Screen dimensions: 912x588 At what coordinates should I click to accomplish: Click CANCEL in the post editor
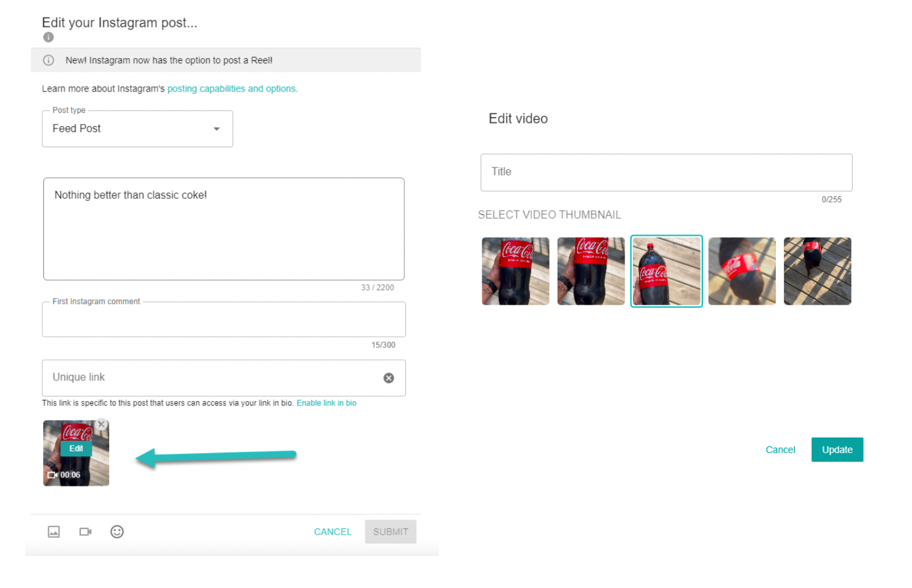[333, 532]
